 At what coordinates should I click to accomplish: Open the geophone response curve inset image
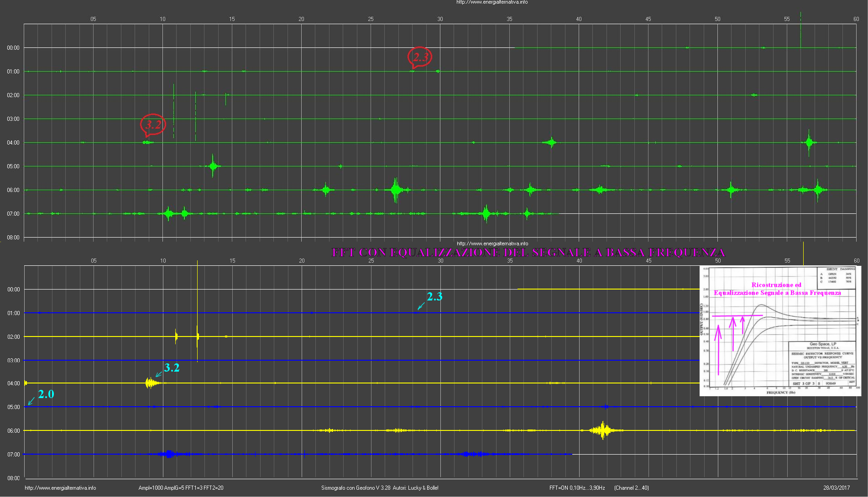[780, 331]
